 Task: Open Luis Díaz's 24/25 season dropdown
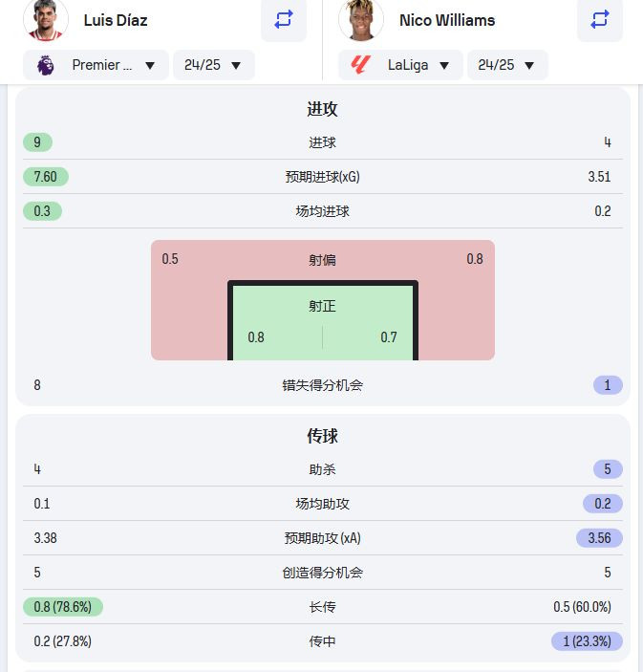[x=214, y=65]
